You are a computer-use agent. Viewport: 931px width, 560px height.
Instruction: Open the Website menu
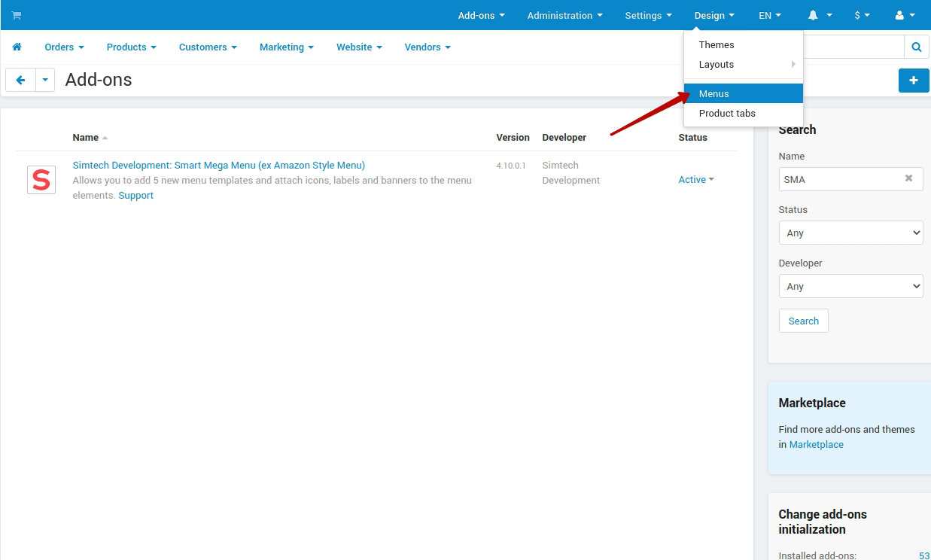[x=359, y=47]
